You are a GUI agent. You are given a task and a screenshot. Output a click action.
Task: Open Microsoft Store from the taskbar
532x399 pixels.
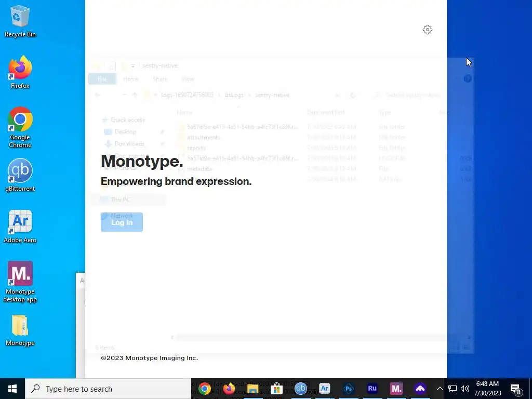point(276,389)
